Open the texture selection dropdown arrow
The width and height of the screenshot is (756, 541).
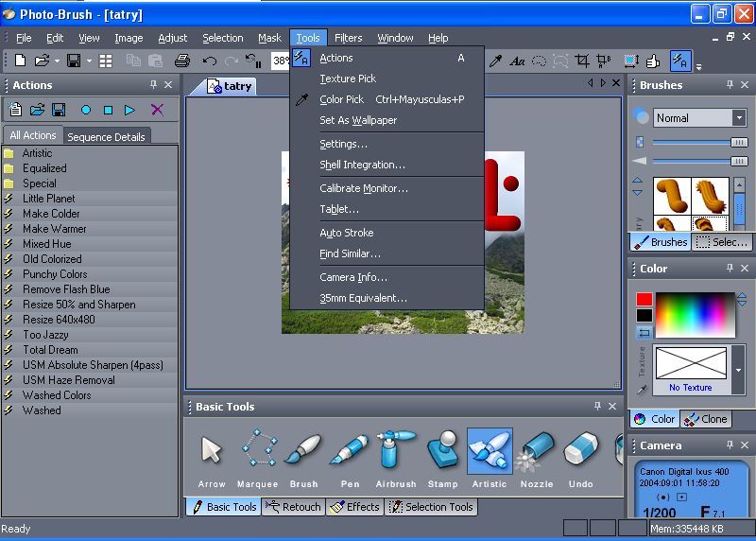[x=739, y=370]
